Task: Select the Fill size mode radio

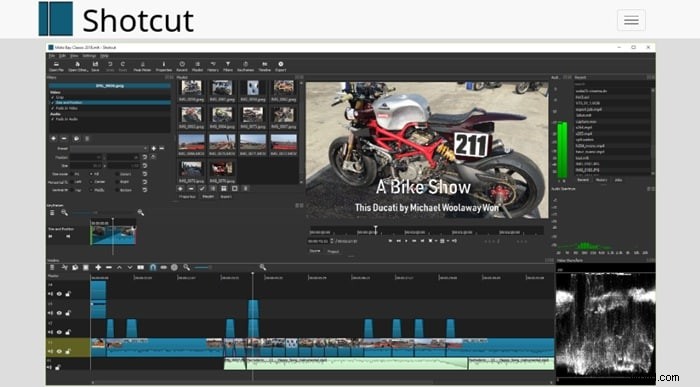Action: [x=91, y=174]
